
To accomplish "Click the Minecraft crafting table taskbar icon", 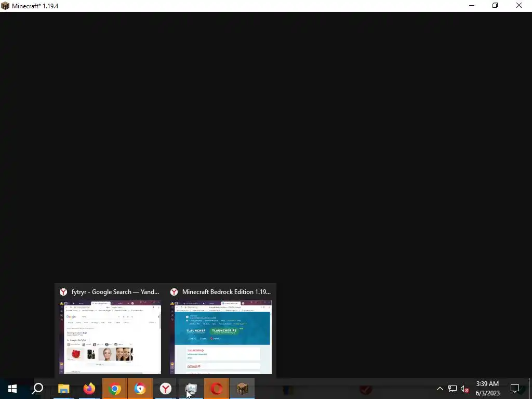I will [x=242, y=389].
